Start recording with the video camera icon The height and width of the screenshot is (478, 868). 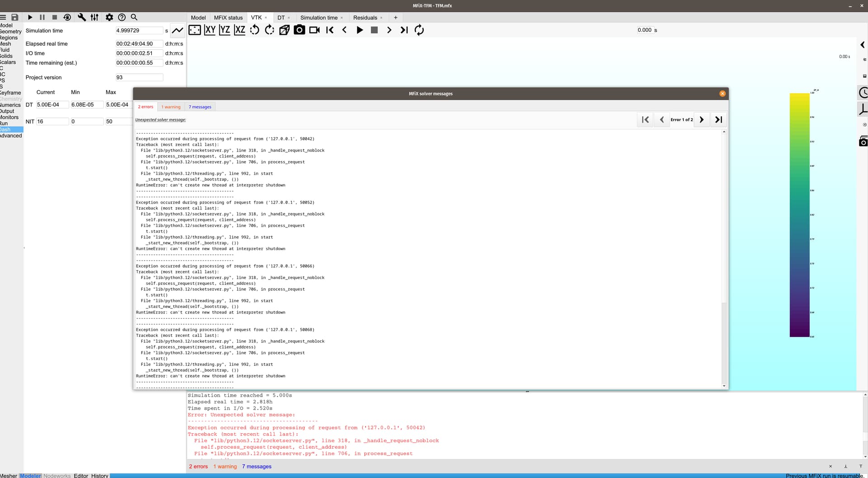coord(314,30)
